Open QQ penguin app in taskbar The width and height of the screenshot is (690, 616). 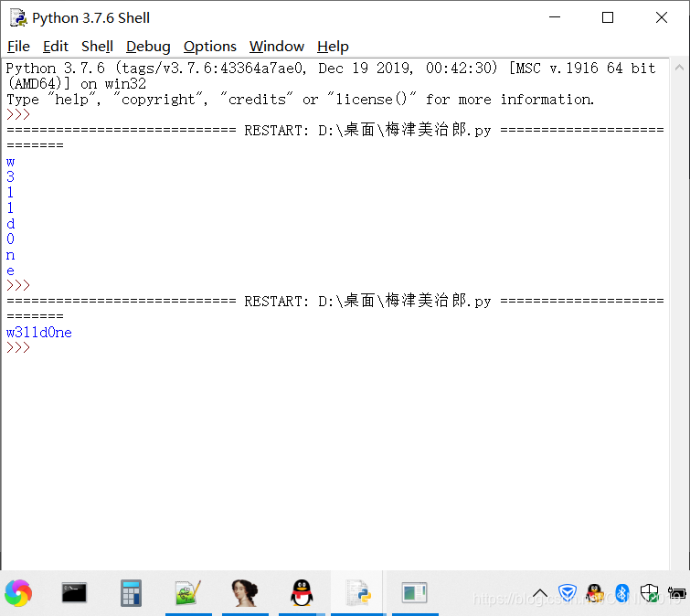click(x=302, y=592)
